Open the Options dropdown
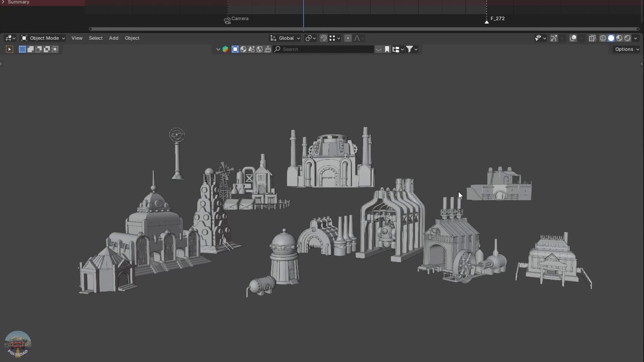The width and height of the screenshot is (644, 362). pos(627,49)
